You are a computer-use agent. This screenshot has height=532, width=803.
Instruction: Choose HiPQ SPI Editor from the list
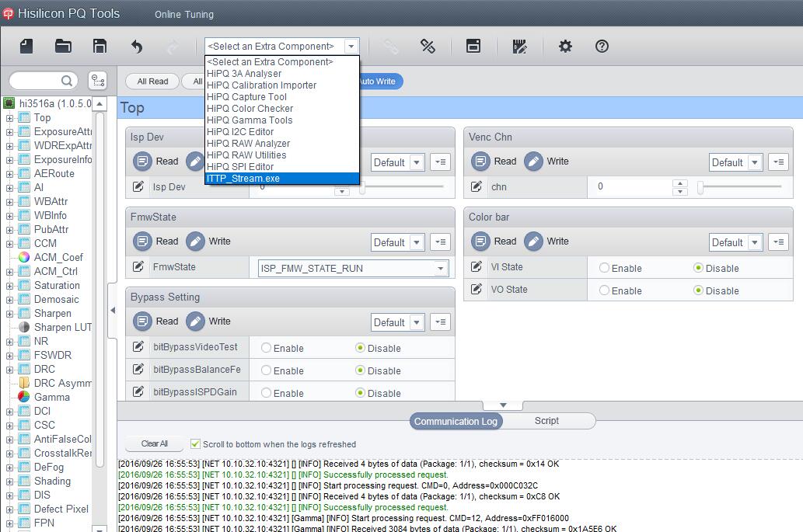click(282, 167)
